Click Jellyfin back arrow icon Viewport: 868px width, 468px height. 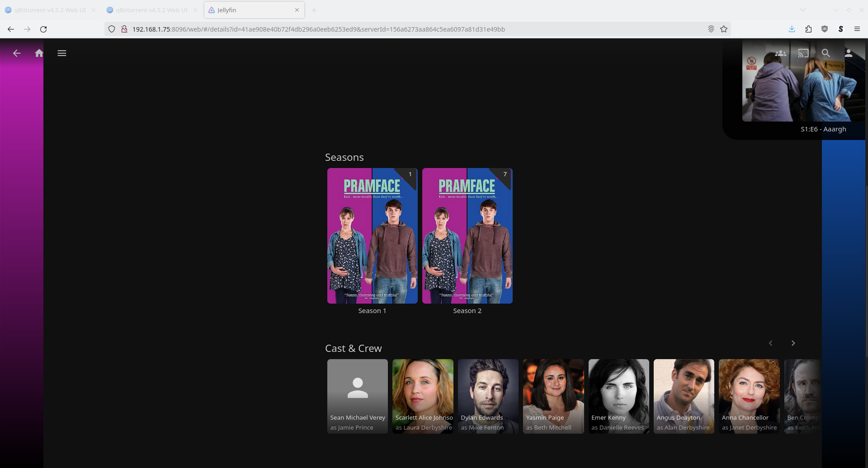point(17,53)
